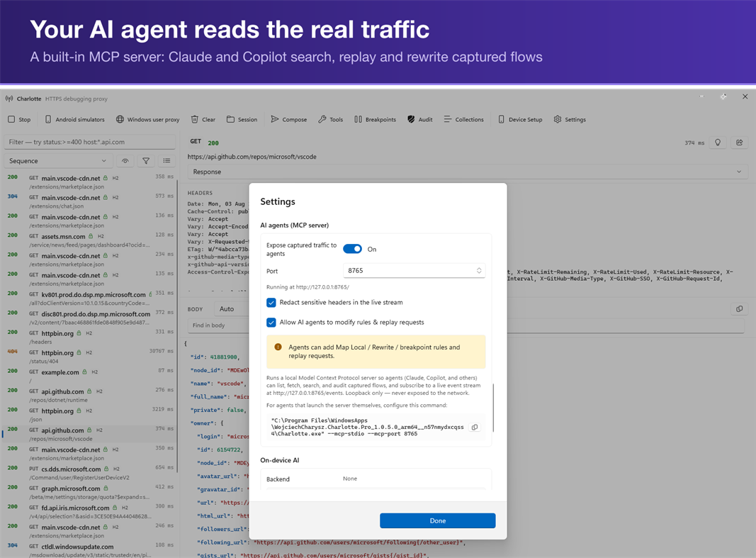The image size is (756, 558).
Task: Select the disc801.prod.do.dsp.mp.microsoft.com flow
Action: (90, 318)
